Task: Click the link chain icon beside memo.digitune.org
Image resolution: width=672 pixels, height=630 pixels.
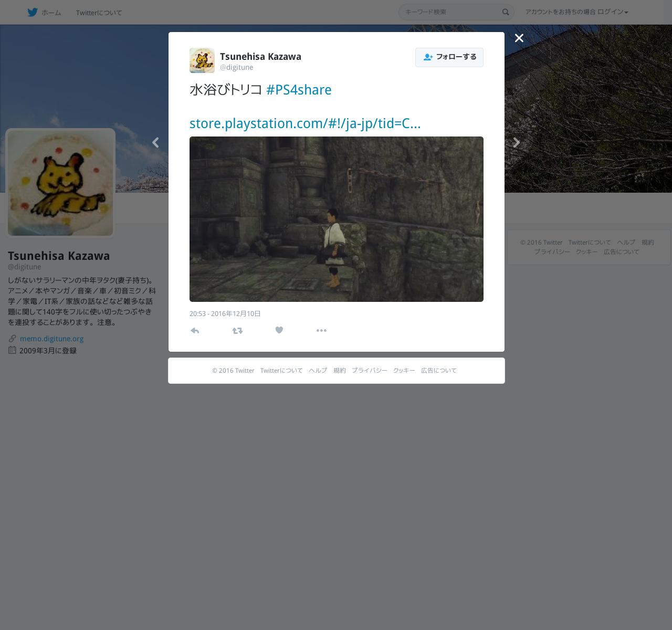Action: (x=12, y=339)
